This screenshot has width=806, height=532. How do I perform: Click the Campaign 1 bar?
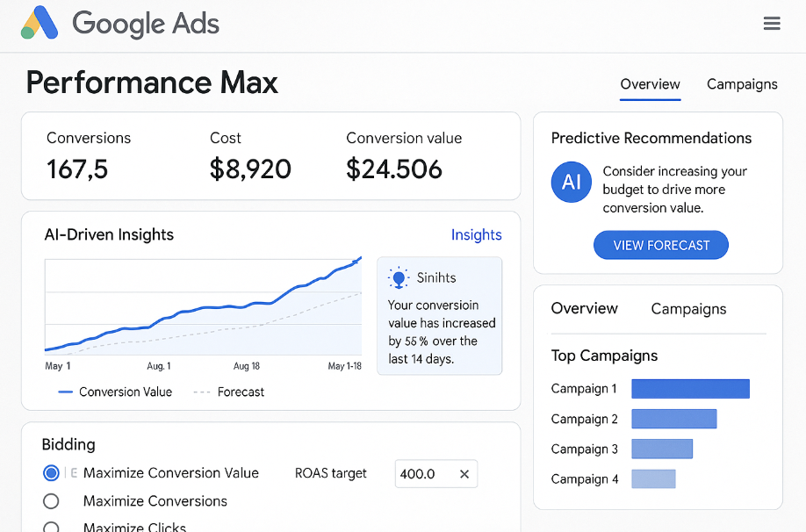coord(690,389)
